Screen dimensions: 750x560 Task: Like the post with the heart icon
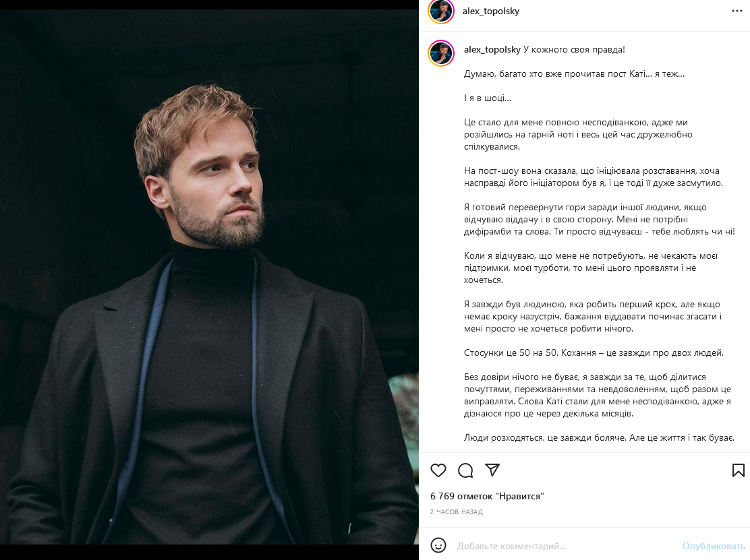point(438,470)
